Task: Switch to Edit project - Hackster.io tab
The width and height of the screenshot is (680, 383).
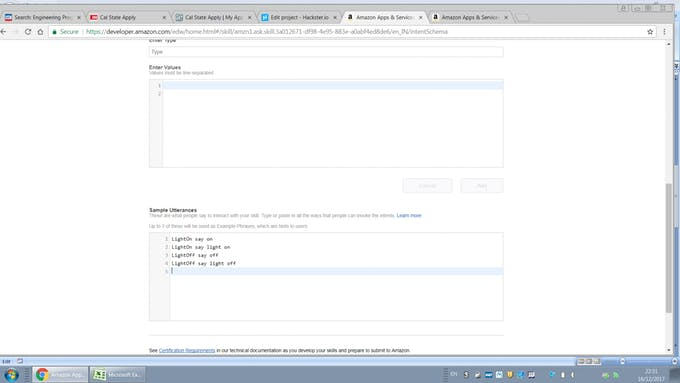Action: tap(298, 17)
